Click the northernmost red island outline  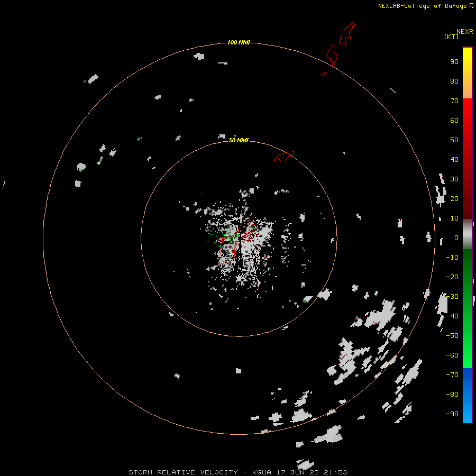pyautogui.click(x=346, y=34)
